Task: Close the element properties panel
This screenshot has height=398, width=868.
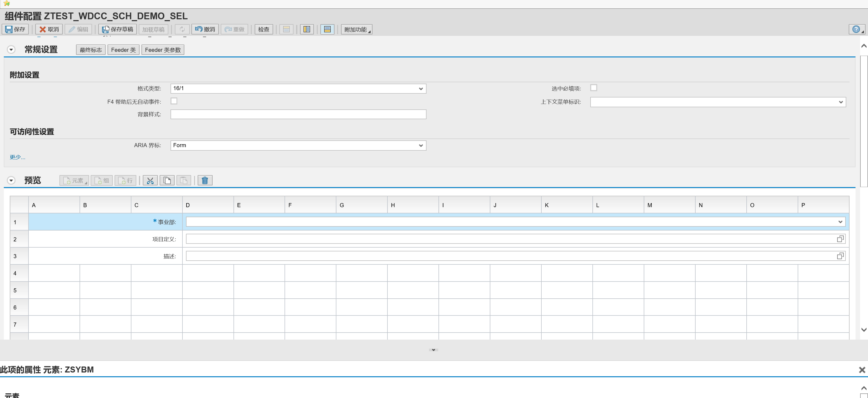Action: click(862, 370)
